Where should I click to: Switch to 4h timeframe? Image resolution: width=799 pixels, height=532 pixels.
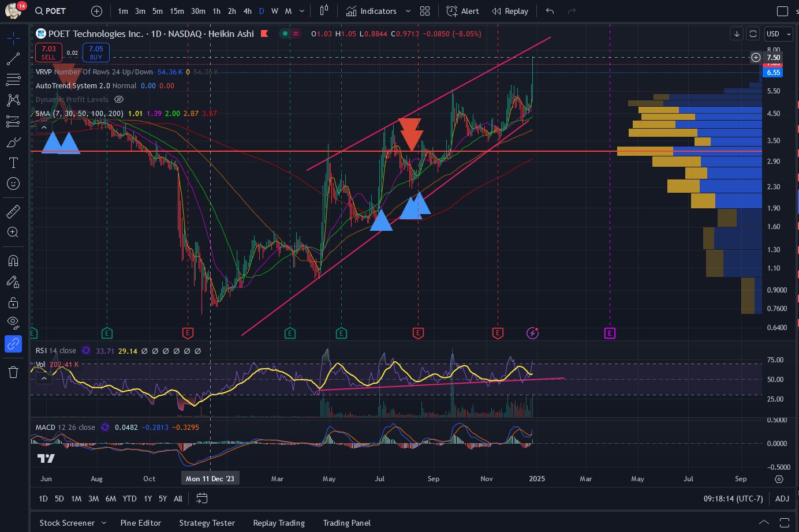click(247, 11)
